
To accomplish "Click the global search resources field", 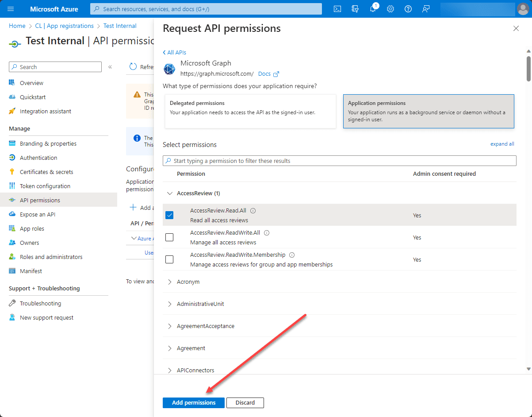I will coord(206,9).
